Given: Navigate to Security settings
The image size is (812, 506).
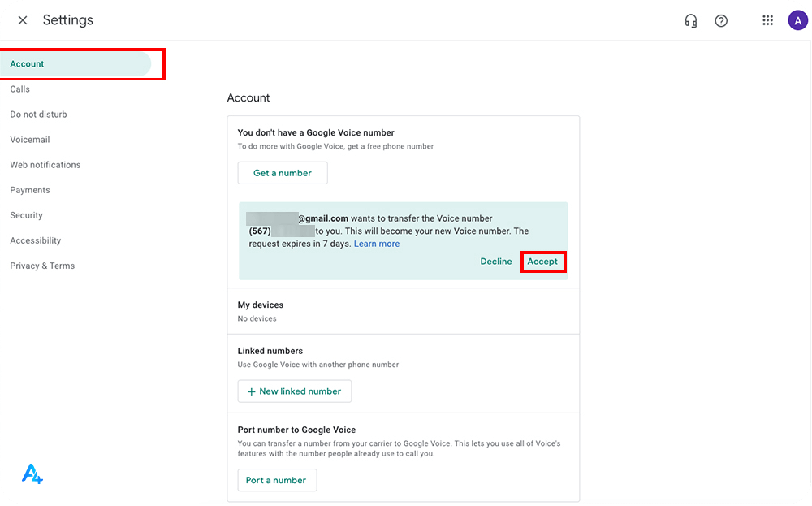Looking at the screenshot, I should (x=27, y=215).
